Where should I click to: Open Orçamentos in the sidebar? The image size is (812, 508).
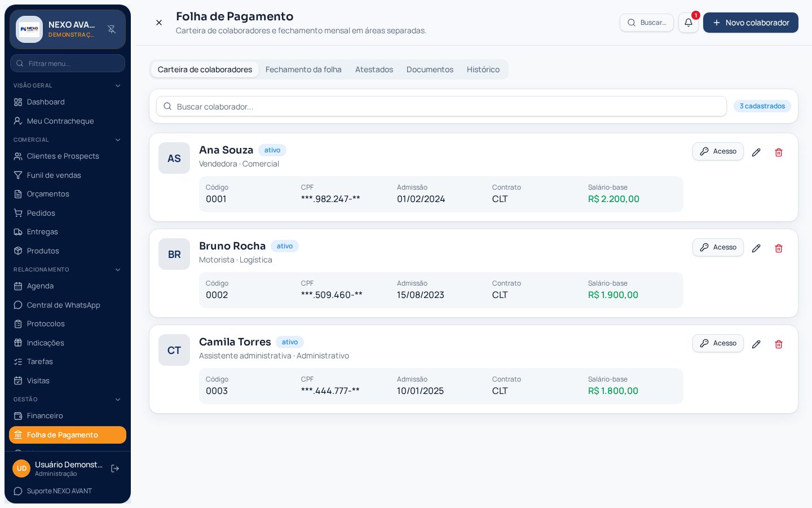68,194
